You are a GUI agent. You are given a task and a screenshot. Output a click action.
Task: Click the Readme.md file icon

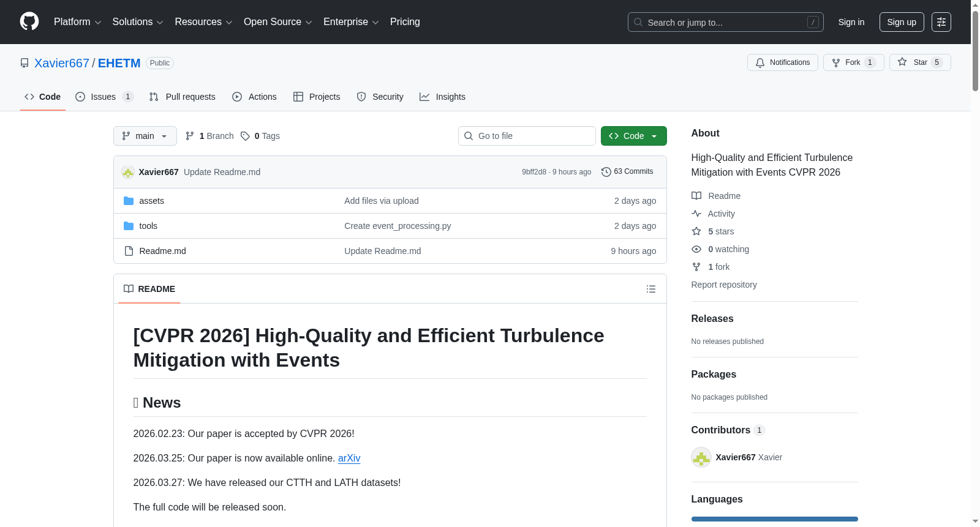click(x=129, y=251)
